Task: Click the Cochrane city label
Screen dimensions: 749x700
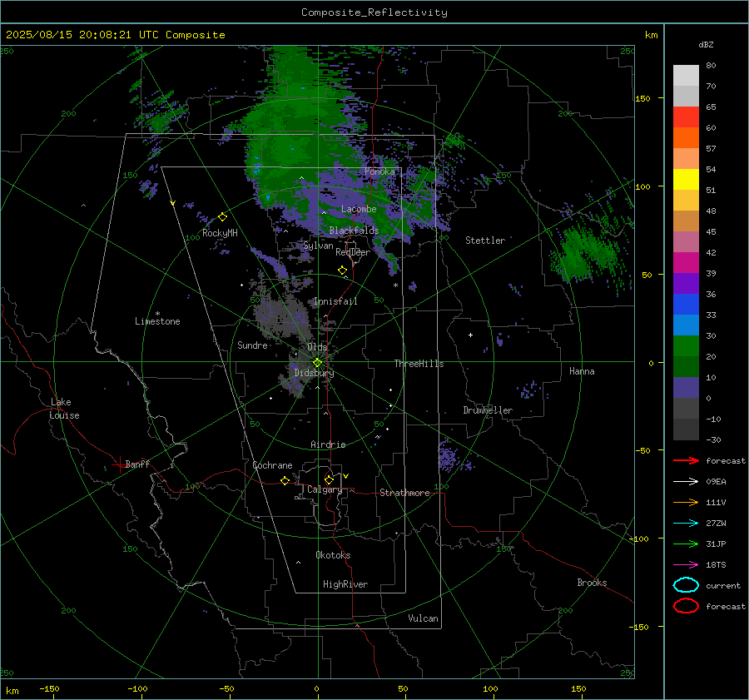Action: [x=272, y=465]
